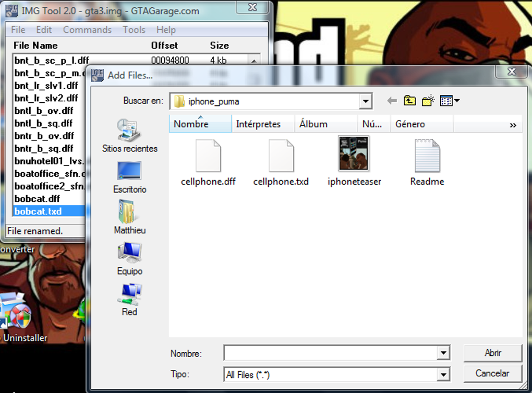Open Red network location
The width and height of the screenshot is (532, 393).
[x=129, y=300]
